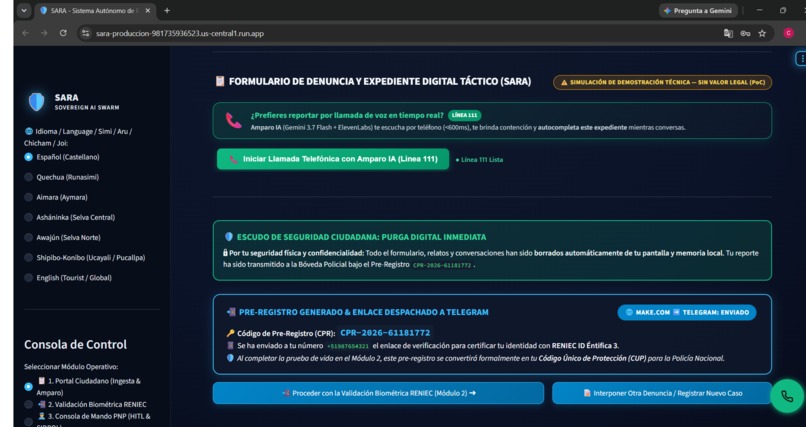Switch to the SARA - Sistema Autónomo tab
This screenshot has height=427, width=806.
click(94, 10)
